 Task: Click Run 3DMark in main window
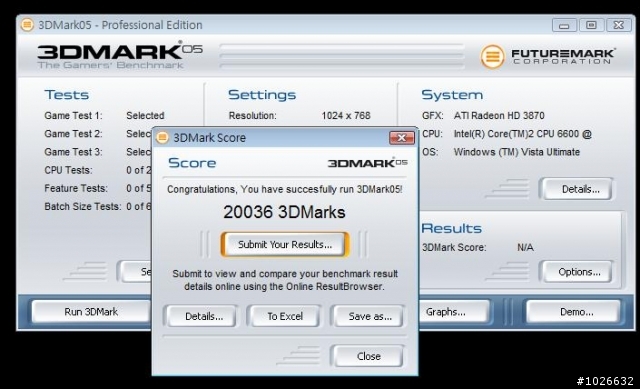(91, 312)
